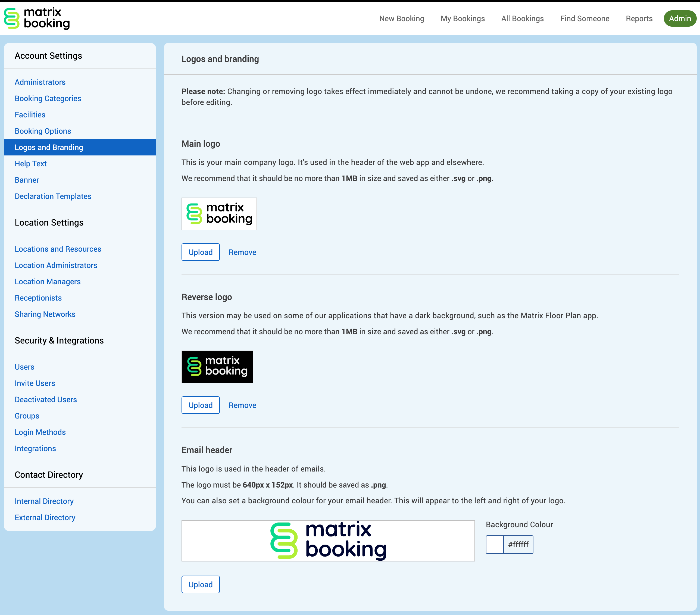Click the #ffffff hex colour input field
Image resolution: width=700 pixels, height=615 pixels.
[x=518, y=544]
